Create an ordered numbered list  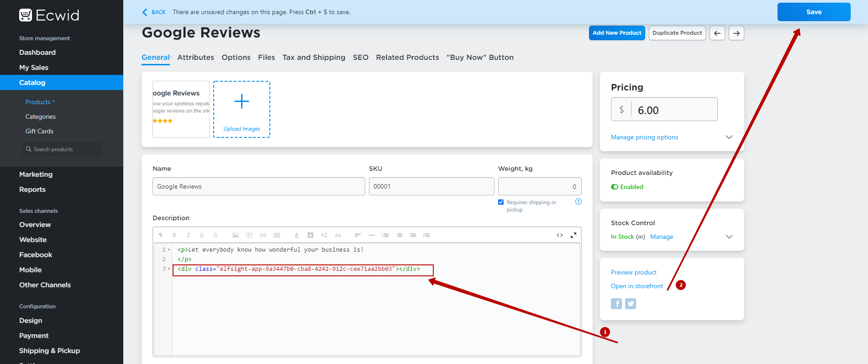(x=399, y=235)
